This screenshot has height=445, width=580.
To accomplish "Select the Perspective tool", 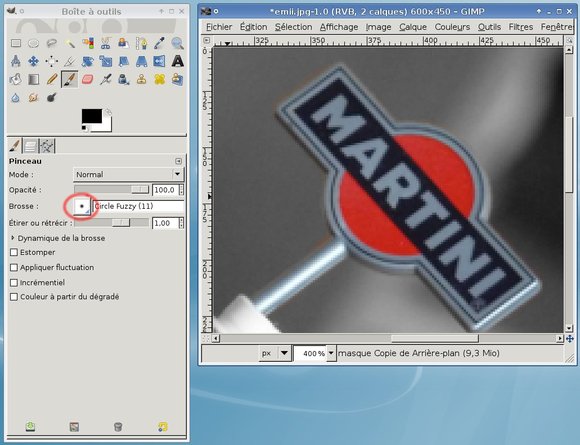I will (x=141, y=61).
